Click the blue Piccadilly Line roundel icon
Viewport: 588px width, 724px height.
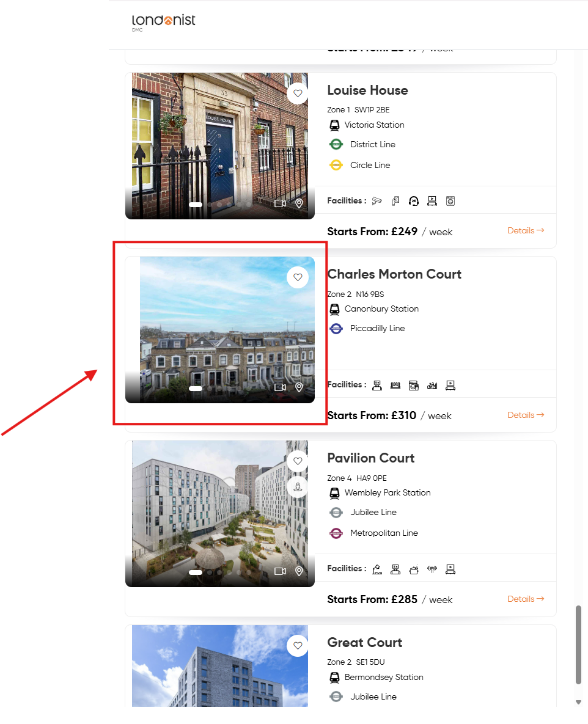(x=336, y=328)
